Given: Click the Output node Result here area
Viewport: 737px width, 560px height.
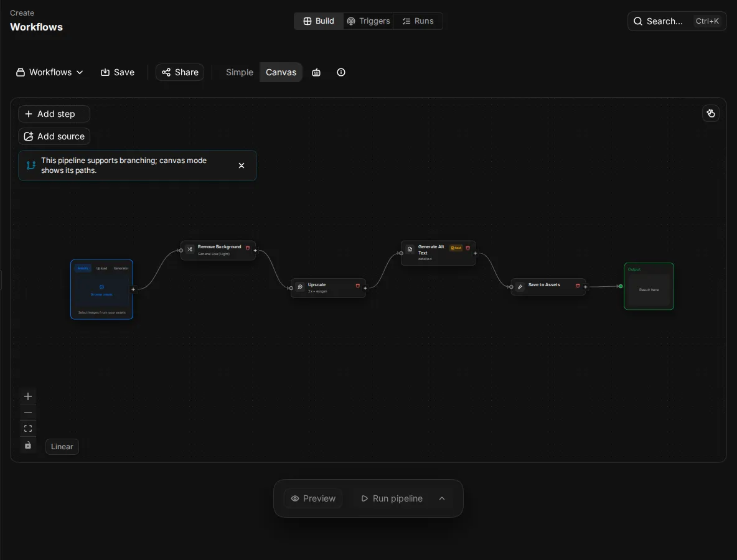Looking at the screenshot, I should (649, 290).
